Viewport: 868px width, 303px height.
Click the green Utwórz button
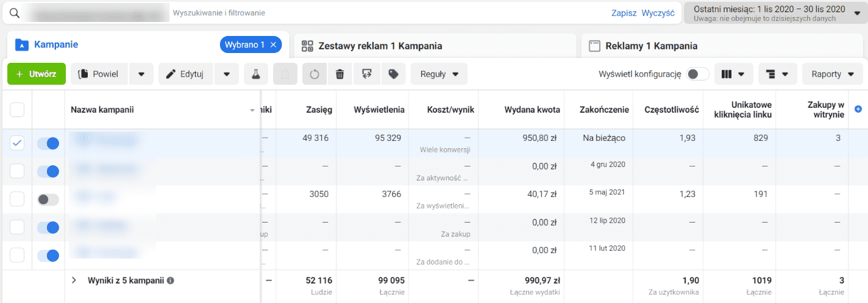coord(37,74)
